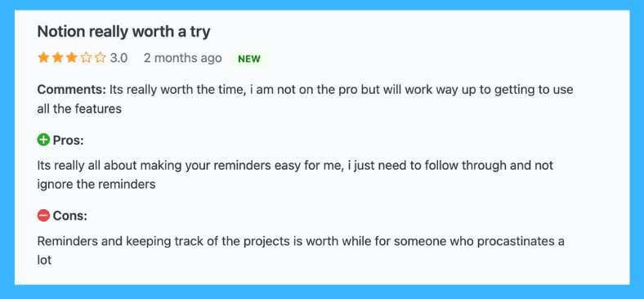Click the third filled orange star
This screenshot has width=644, height=299.
71,58
